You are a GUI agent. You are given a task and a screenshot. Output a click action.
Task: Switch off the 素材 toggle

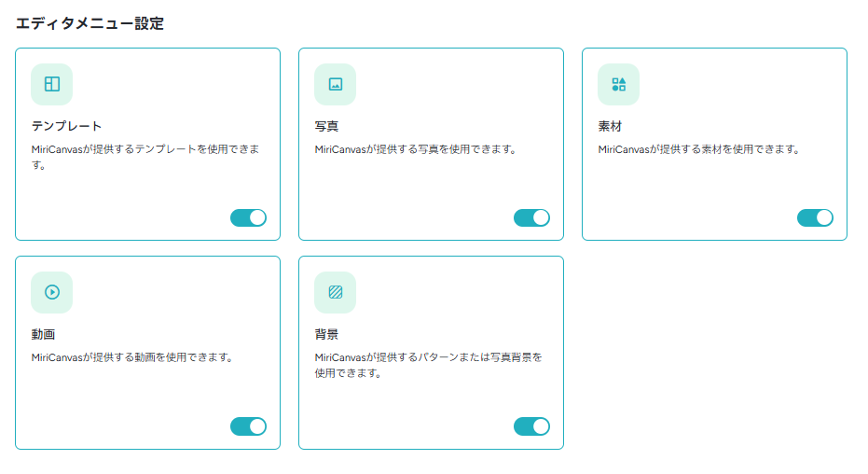tap(816, 218)
